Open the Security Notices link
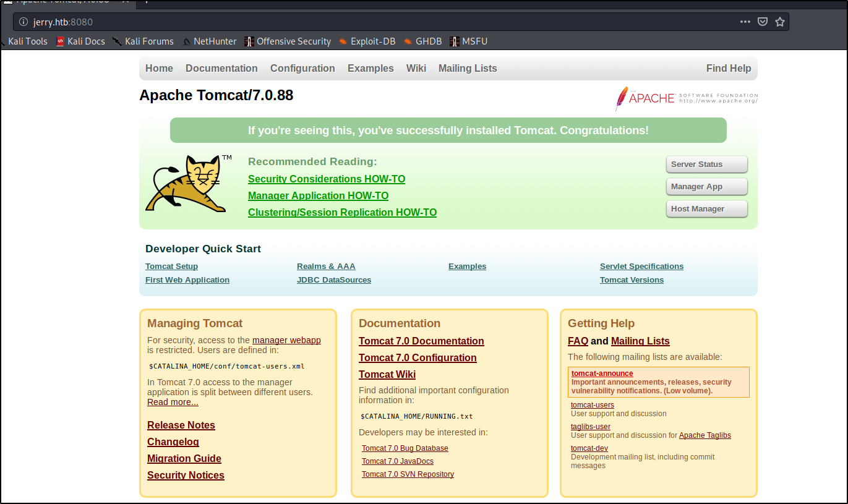The height and width of the screenshot is (504, 848). point(186,476)
